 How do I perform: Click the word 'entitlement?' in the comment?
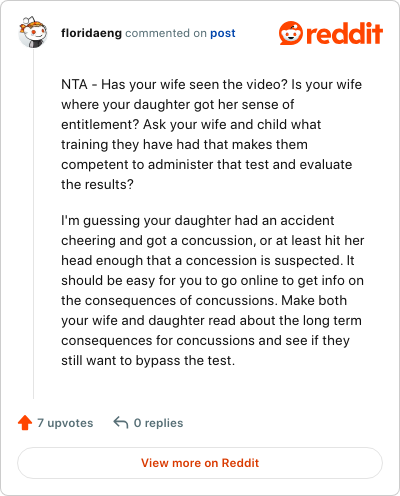click(x=100, y=124)
